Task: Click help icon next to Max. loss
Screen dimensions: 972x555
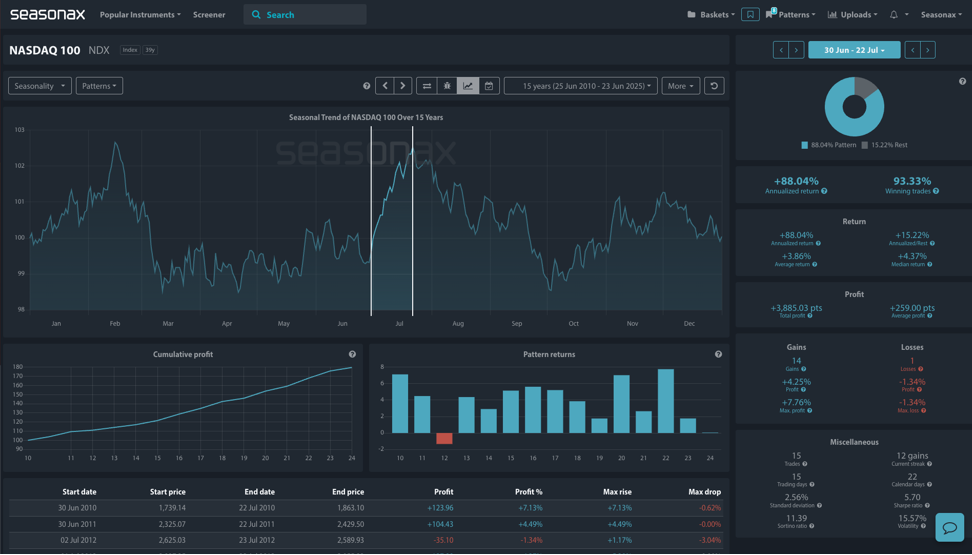Action: point(924,410)
